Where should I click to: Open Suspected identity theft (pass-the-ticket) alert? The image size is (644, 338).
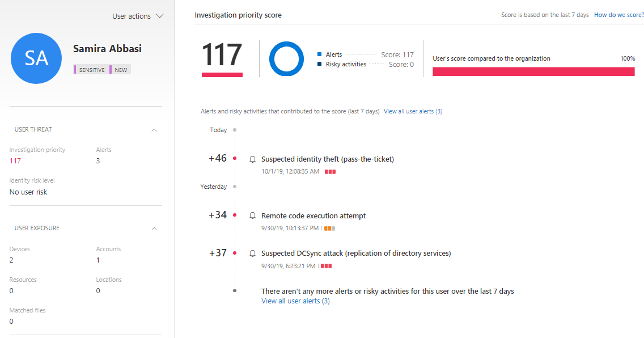[x=327, y=159]
